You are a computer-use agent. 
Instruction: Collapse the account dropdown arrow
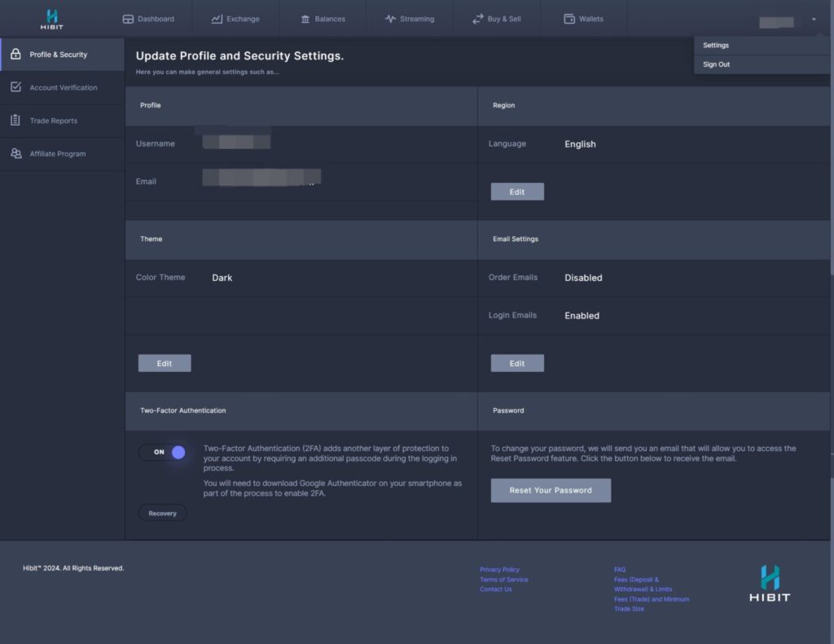click(x=813, y=20)
